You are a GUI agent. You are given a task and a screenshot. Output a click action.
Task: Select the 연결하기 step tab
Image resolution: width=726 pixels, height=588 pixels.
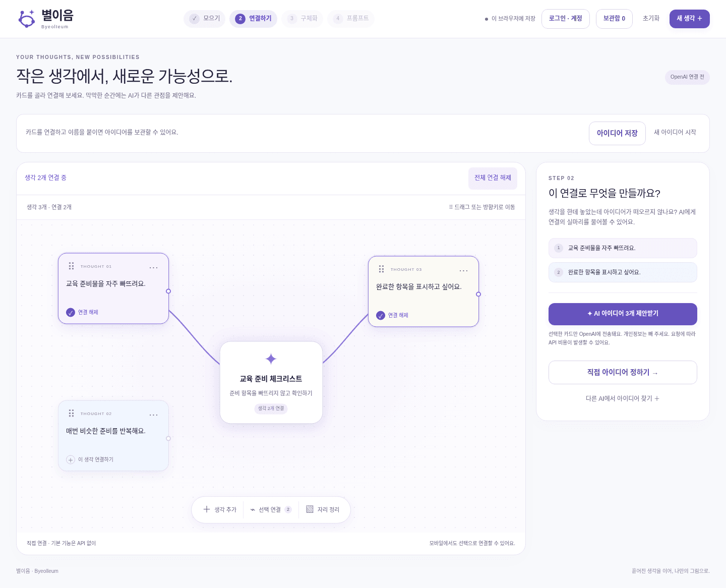[253, 19]
